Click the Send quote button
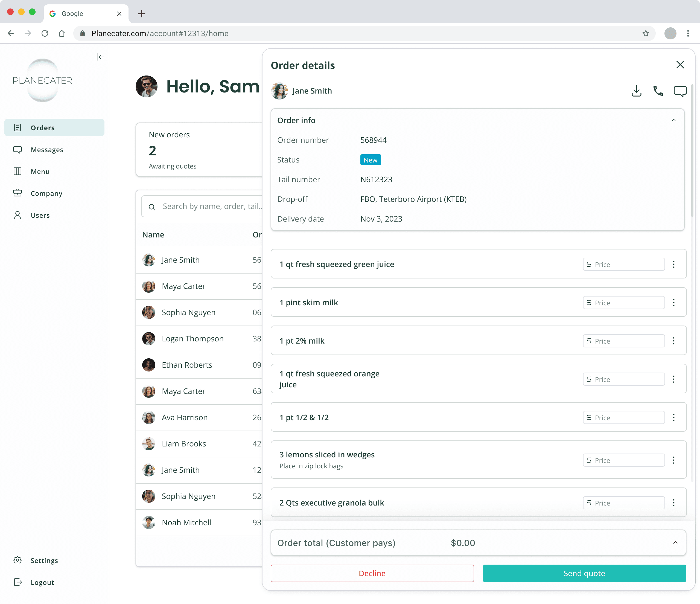The height and width of the screenshot is (604, 700). [584, 573]
